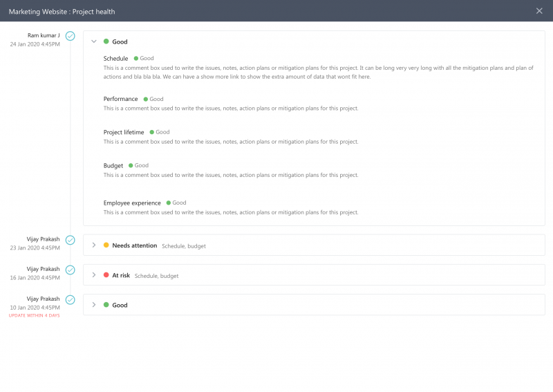The width and height of the screenshot is (553, 392).
Task: Click the At risk row title
Action: pyautogui.click(x=121, y=275)
